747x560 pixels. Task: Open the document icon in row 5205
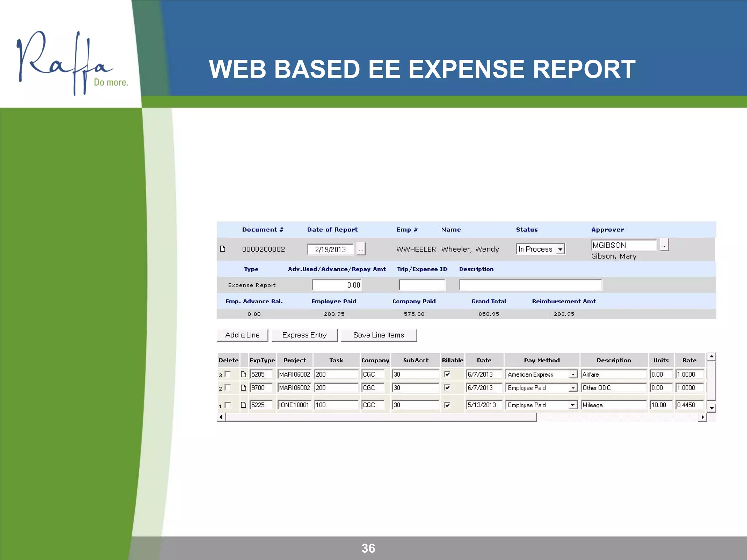(x=243, y=374)
